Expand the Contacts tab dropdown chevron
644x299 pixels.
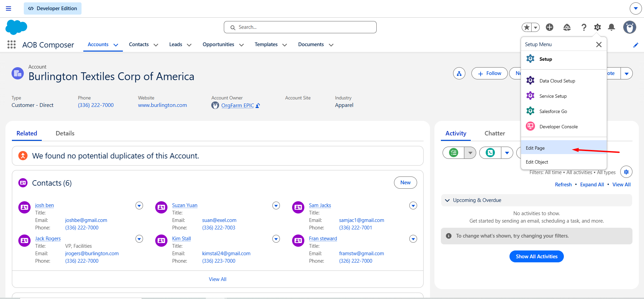coord(156,45)
